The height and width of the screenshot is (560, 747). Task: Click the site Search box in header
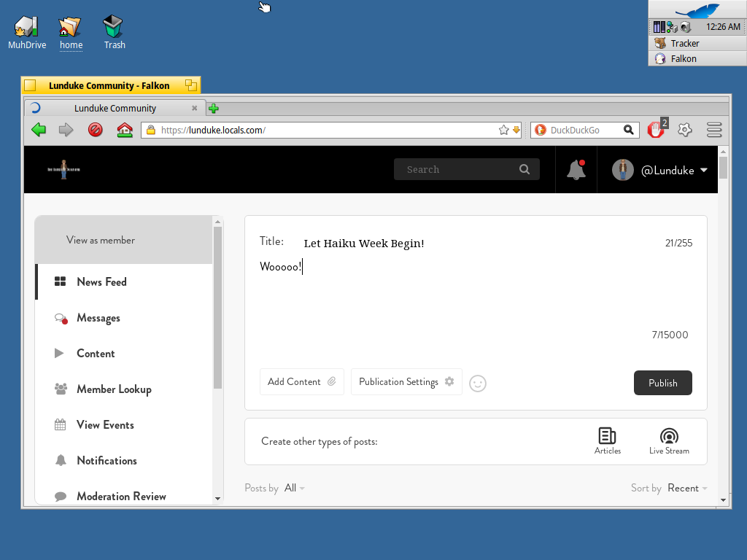click(x=466, y=169)
